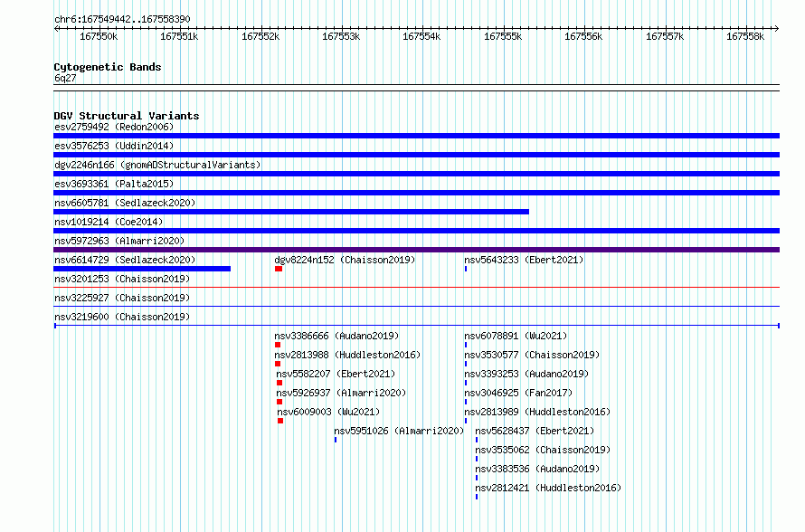The height and width of the screenshot is (532, 805).
Task: Click the left arrow of the ruler
Action: [56, 28]
